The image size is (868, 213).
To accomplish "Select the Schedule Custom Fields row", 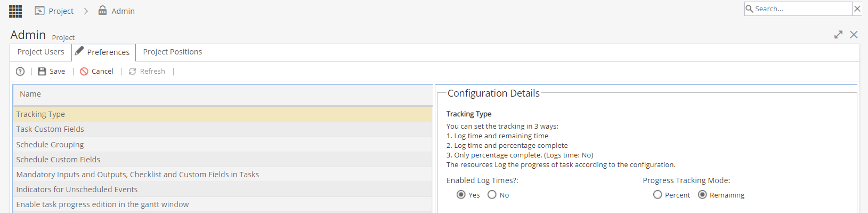I will point(222,160).
